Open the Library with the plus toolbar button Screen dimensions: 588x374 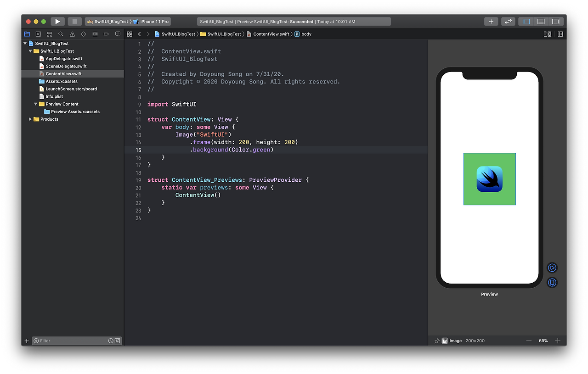[x=491, y=22]
